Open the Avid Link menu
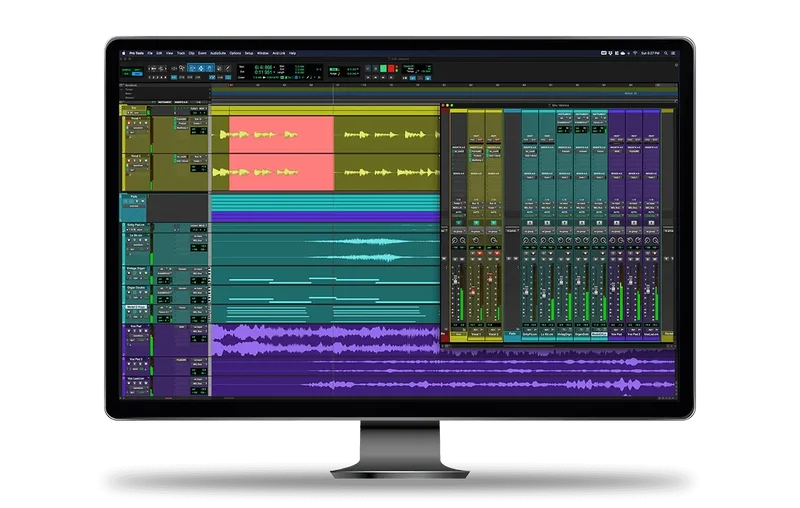The image size is (800, 508). pos(279,53)
